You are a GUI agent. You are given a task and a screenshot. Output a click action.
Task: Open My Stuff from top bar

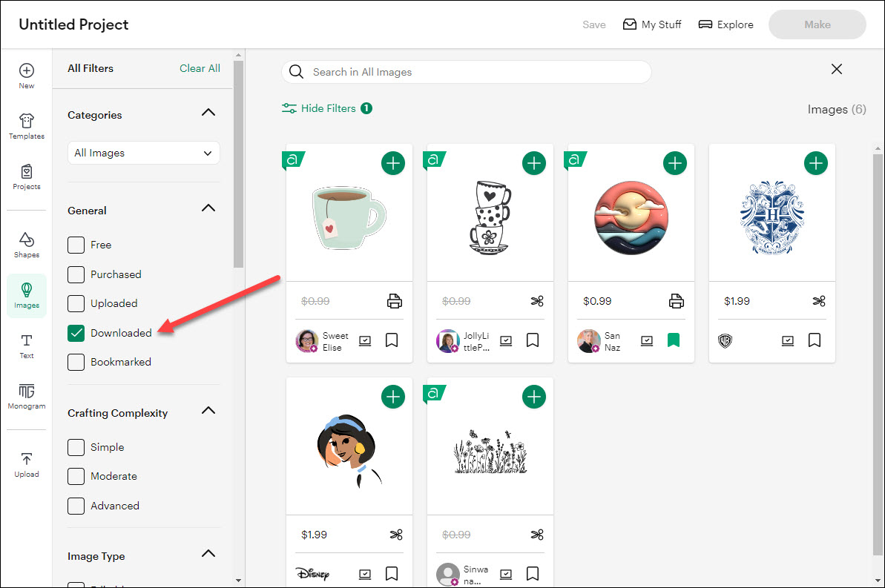[652, 24]
